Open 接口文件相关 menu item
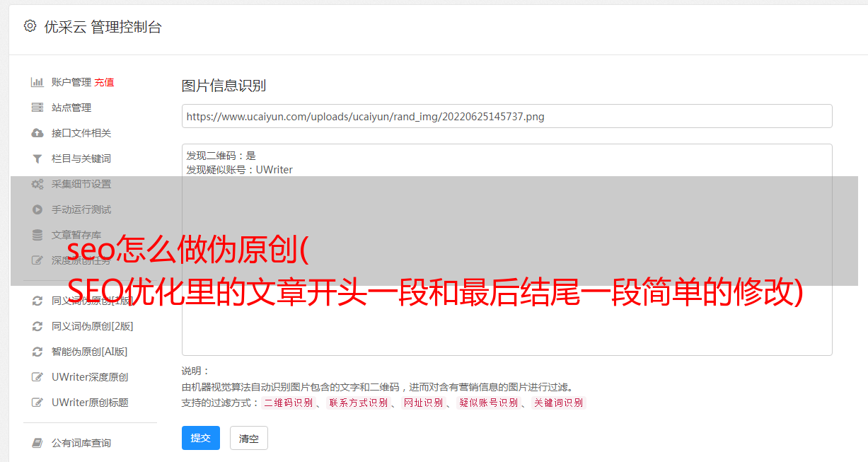The image size is (868, 462). coord(81,133)
